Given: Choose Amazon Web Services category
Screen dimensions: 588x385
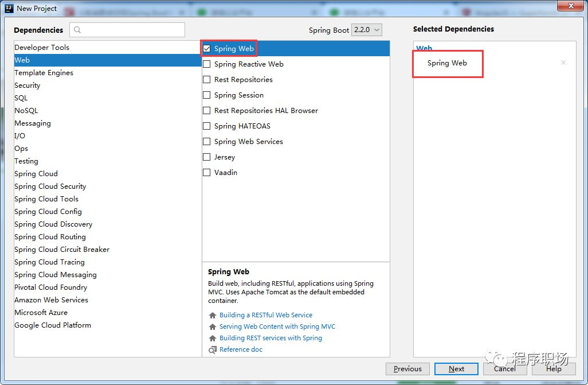Looking at the screenshot, I should click(108, 300).
